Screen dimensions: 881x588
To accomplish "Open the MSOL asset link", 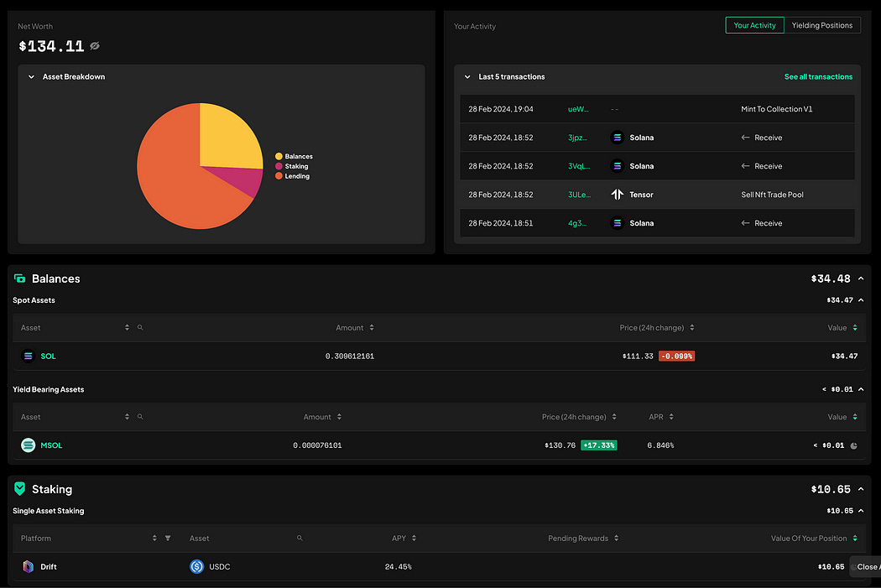I will pos(51,446).
